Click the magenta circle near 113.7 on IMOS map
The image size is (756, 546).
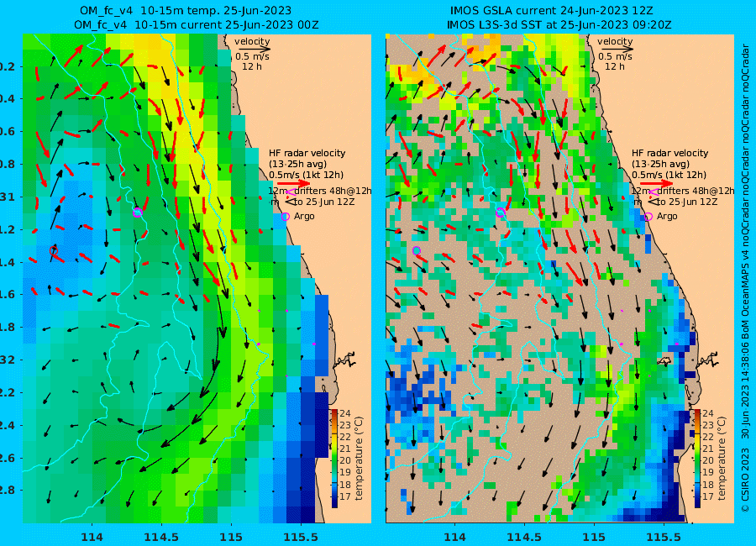[x=417, y=250]
